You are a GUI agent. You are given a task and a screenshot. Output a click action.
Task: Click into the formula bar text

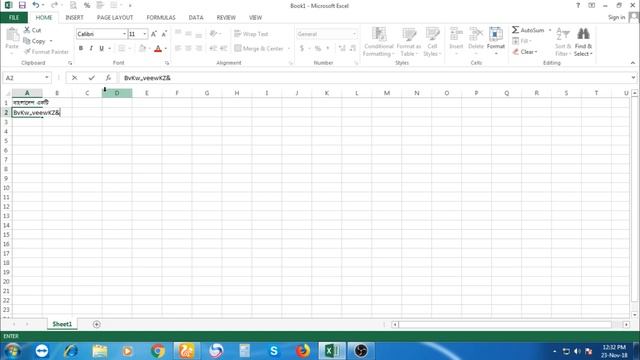147,78
